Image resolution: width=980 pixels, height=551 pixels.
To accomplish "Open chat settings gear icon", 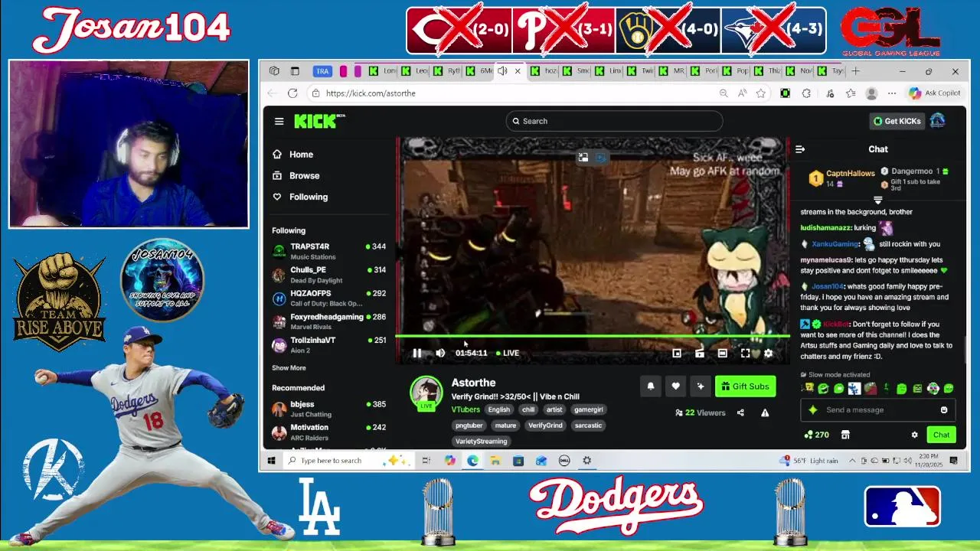I will (x=914, y=435).
